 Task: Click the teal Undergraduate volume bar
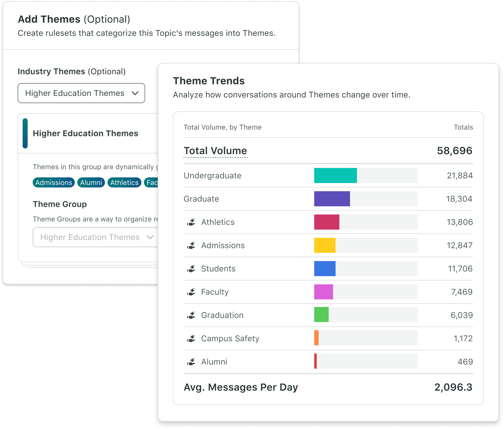(335, 175)
